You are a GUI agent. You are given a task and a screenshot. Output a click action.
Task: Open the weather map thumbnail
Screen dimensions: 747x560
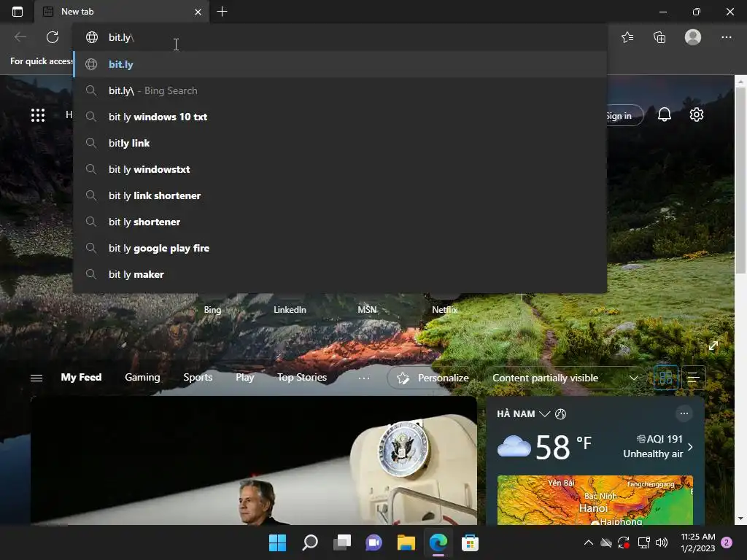pos(595,500)
